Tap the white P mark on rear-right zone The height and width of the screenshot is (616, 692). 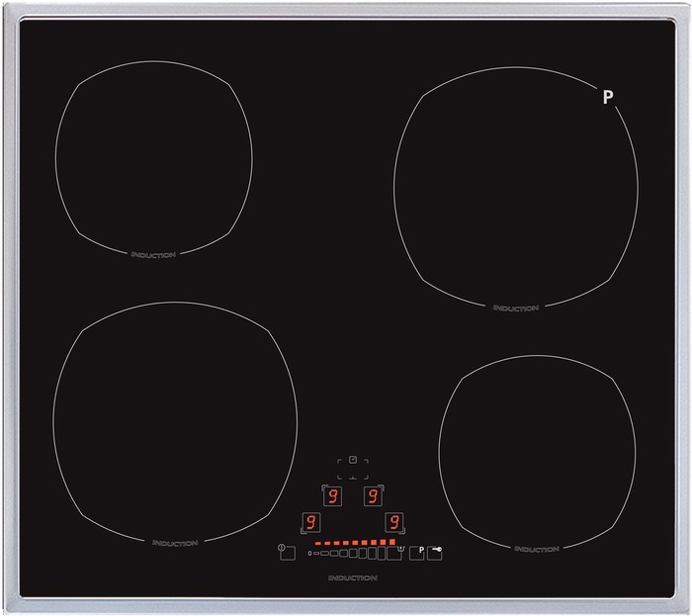(608, 97)
